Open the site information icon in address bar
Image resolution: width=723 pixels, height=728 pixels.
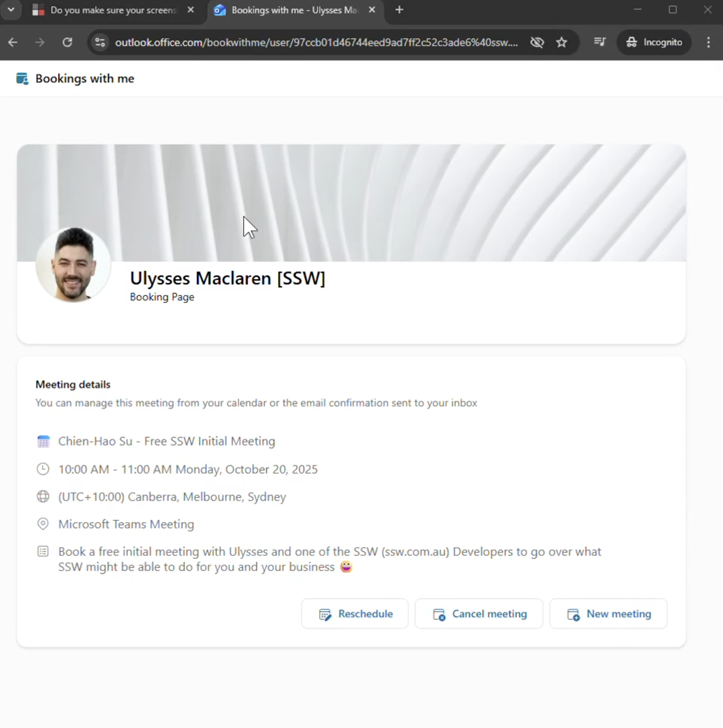(100, 42)
